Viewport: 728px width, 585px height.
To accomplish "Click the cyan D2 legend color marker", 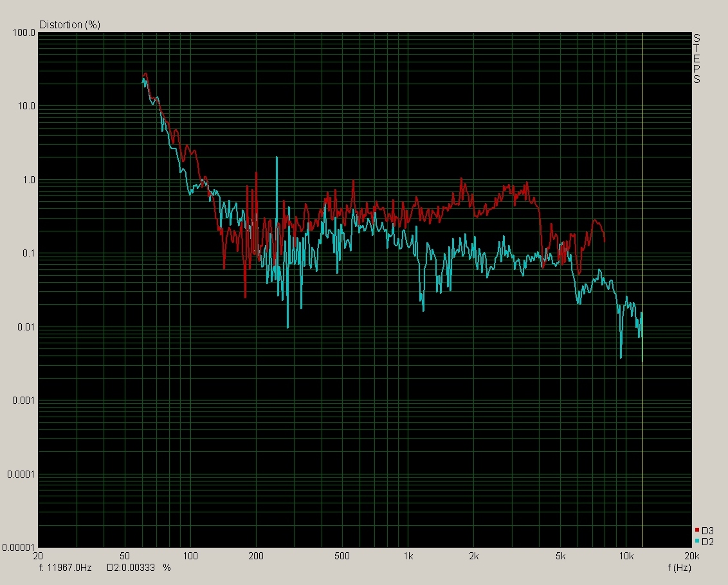I will 698,542.
